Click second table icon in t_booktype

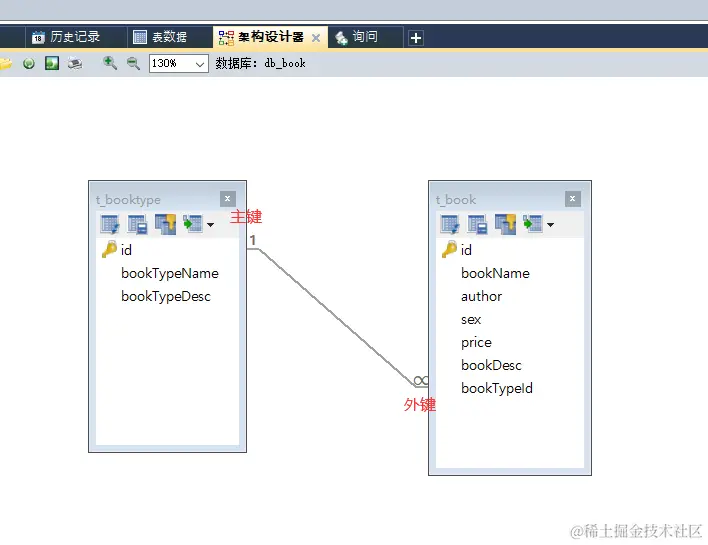click(137, 224)
